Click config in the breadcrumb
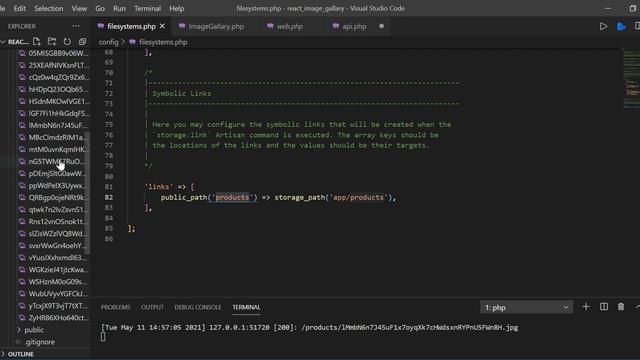Screen dimensions: 640x360 pos(108,42)
